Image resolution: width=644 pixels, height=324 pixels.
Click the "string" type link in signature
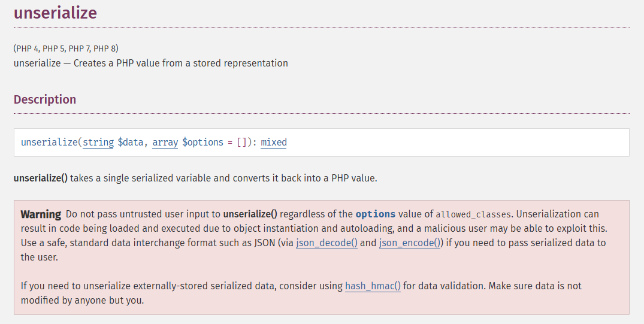98,143
